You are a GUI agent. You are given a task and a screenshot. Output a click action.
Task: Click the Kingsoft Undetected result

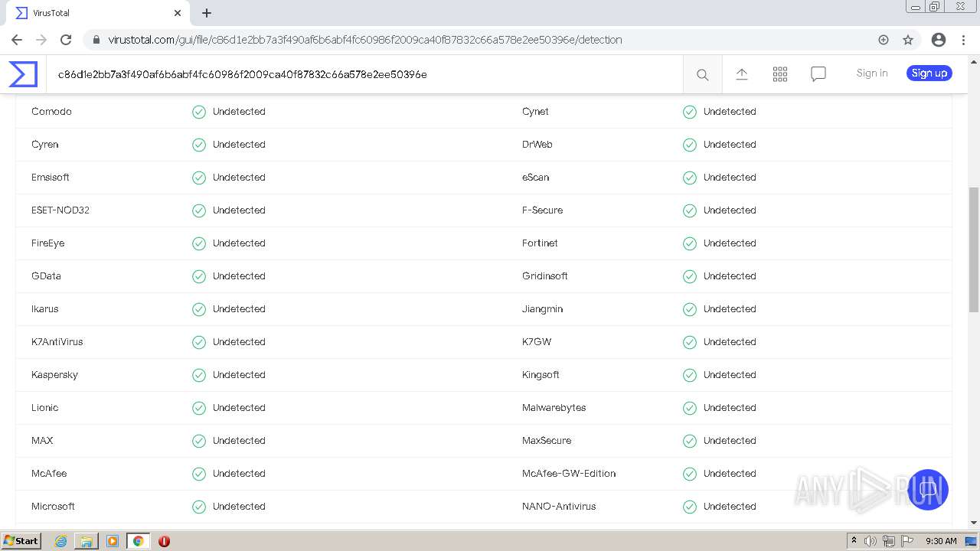[x=730, y=375]
